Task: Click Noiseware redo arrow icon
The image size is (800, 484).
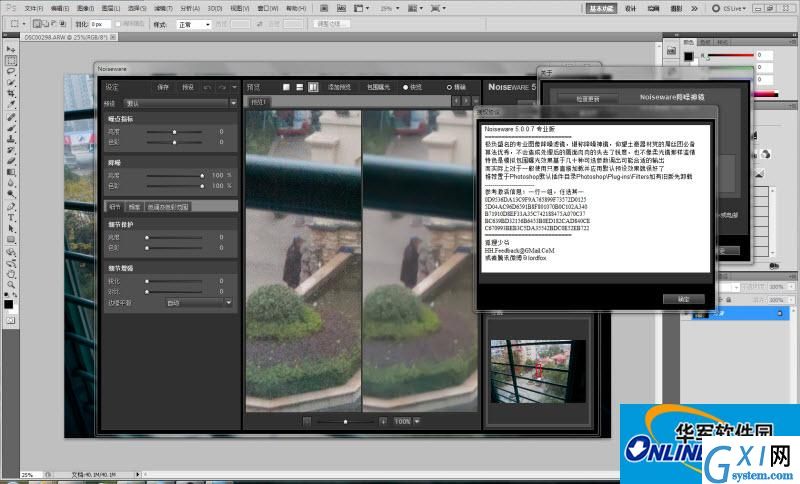Action: tap(222, 87)
